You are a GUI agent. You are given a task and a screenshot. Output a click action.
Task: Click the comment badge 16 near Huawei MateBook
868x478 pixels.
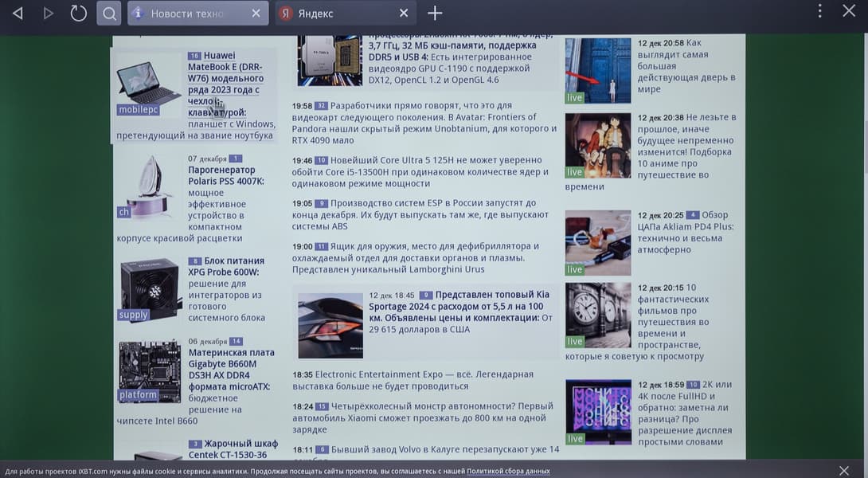194,56
